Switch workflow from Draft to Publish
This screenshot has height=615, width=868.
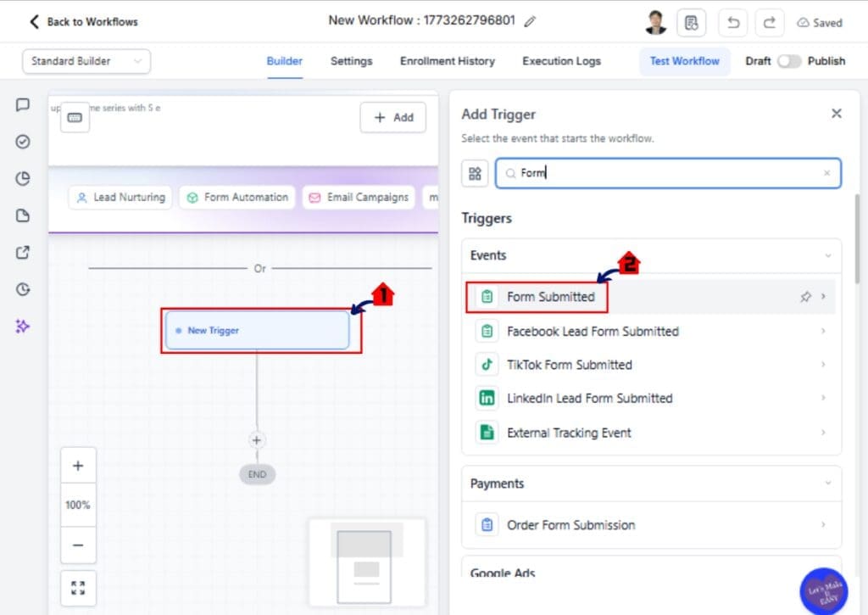coord(789,61)
